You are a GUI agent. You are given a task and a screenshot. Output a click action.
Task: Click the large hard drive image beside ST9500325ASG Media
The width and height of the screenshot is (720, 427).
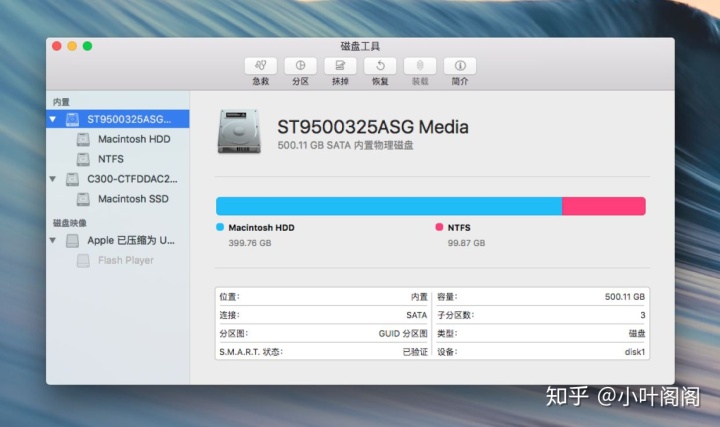[239, 132]
